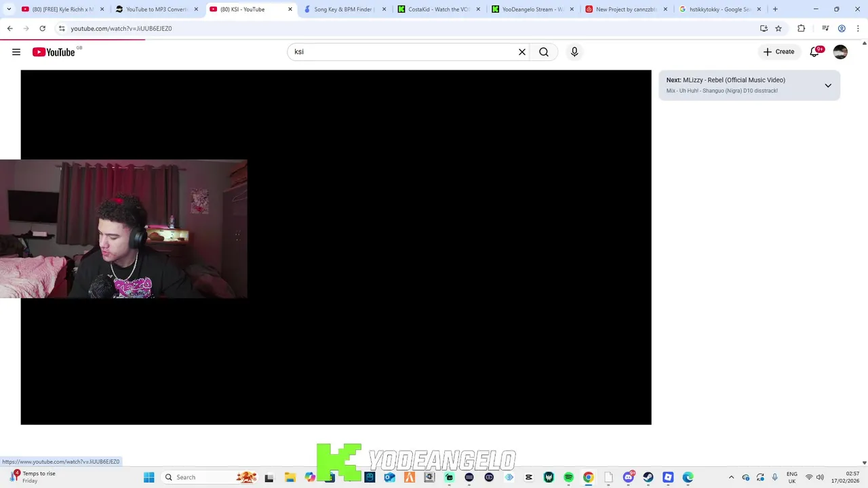Open the Temps to rise weather widget

tap(34, 477)
